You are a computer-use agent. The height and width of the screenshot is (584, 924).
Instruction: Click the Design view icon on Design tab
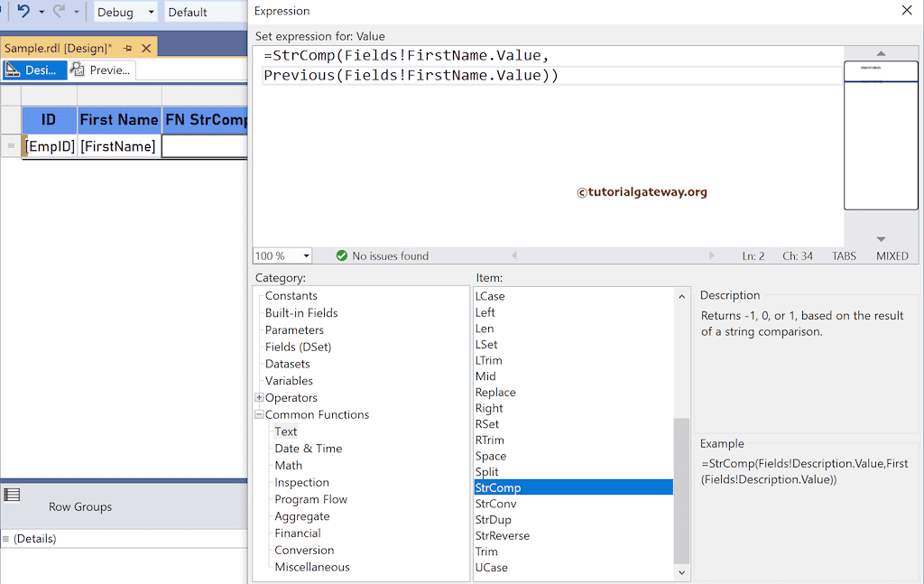pos(14,69)
